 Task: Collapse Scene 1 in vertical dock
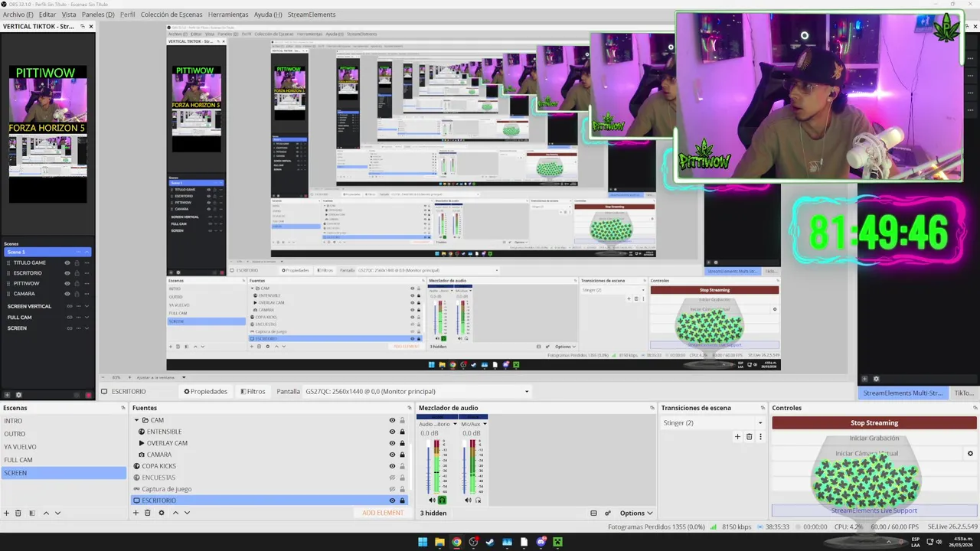click(x=87, y=252)
